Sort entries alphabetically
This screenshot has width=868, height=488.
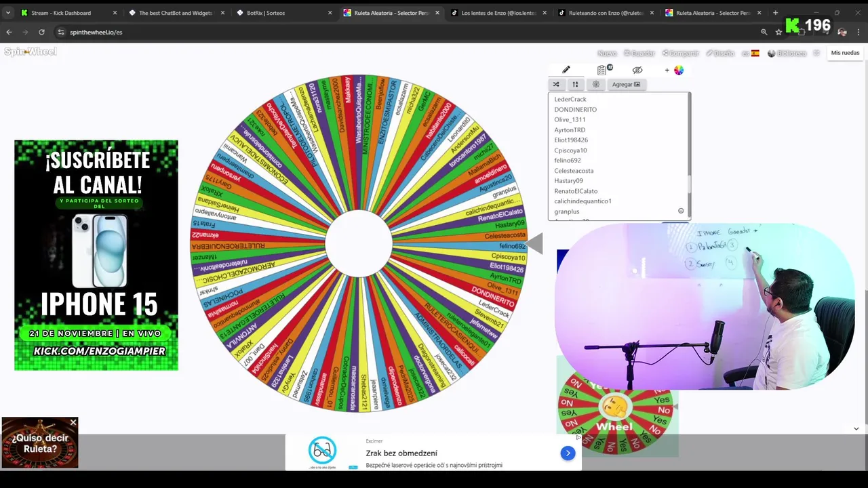pyautogui.click(x=575, y=85)
